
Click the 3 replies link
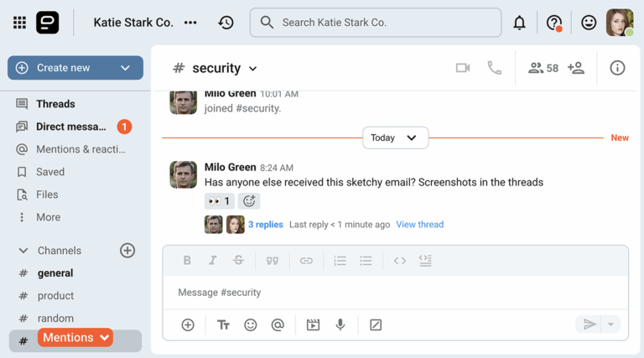point(266,225)
